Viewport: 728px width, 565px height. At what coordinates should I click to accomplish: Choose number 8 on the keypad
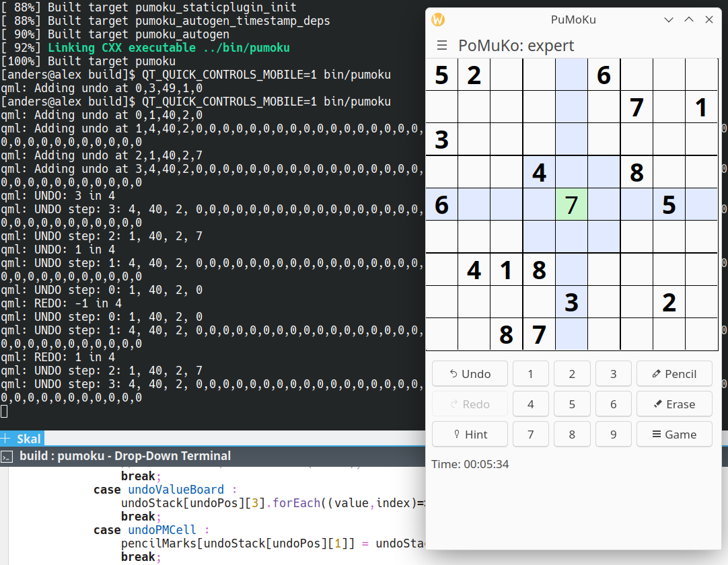tap(572, 434)
